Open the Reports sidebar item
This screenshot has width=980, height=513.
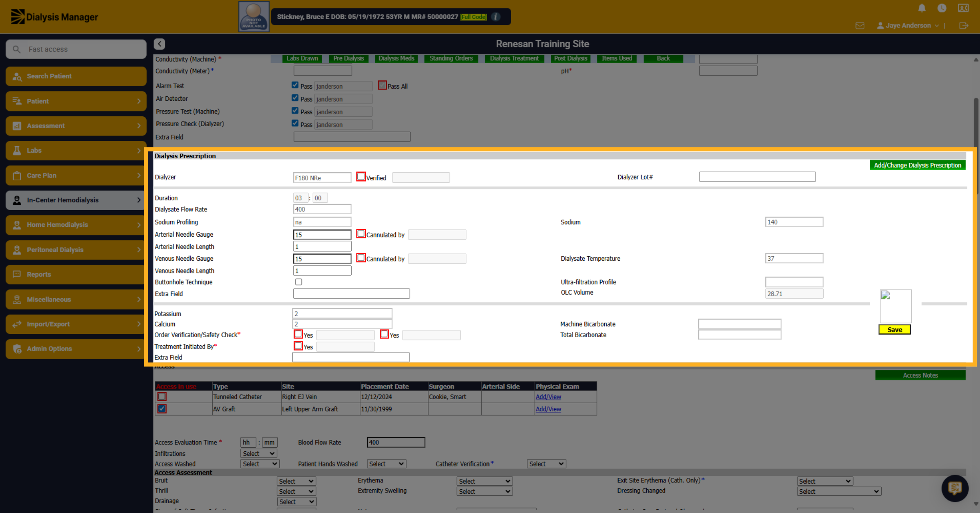76,274
